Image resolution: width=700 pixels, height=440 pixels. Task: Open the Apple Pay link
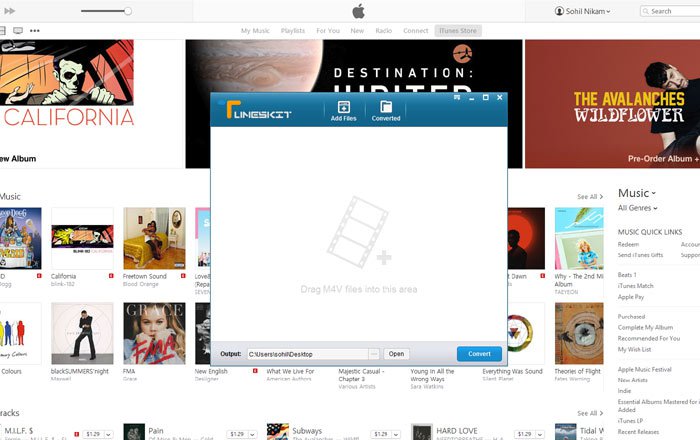coord(631,297)
